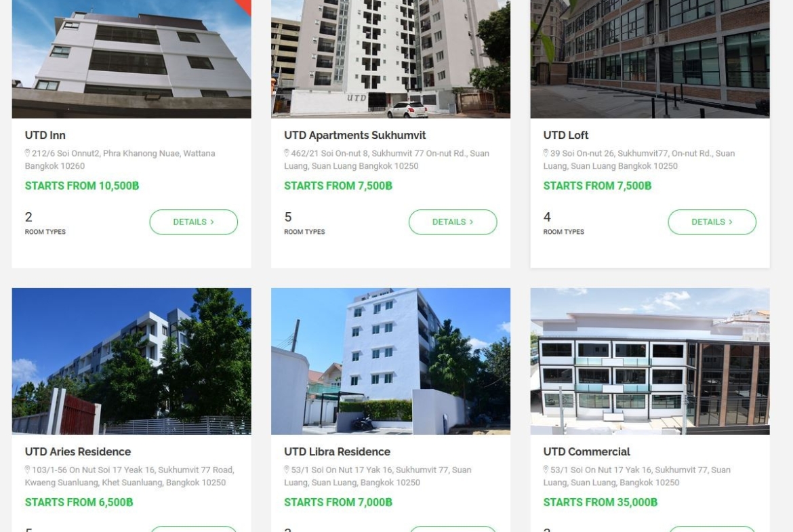The height and width of the screenshot is (532, 793).
Task: Select the UTD Libra Residence heading
Action: click(x=338, y=451)
